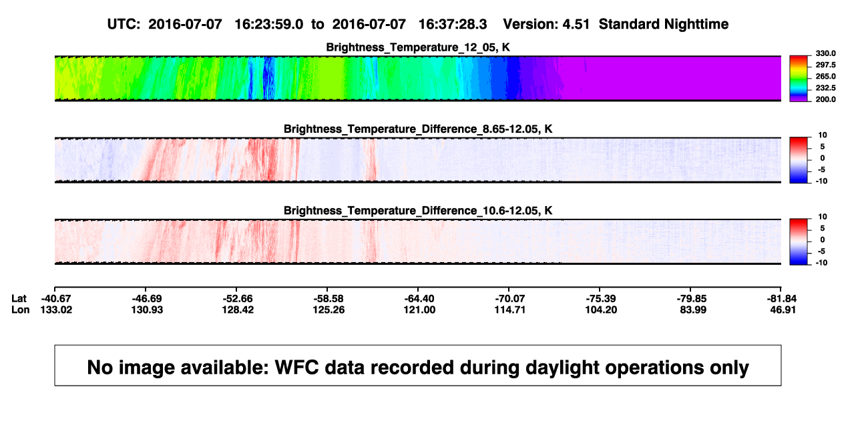The image size is (868, 445).
Task: Click latitude value -75.39
Action: pos(600,298)
